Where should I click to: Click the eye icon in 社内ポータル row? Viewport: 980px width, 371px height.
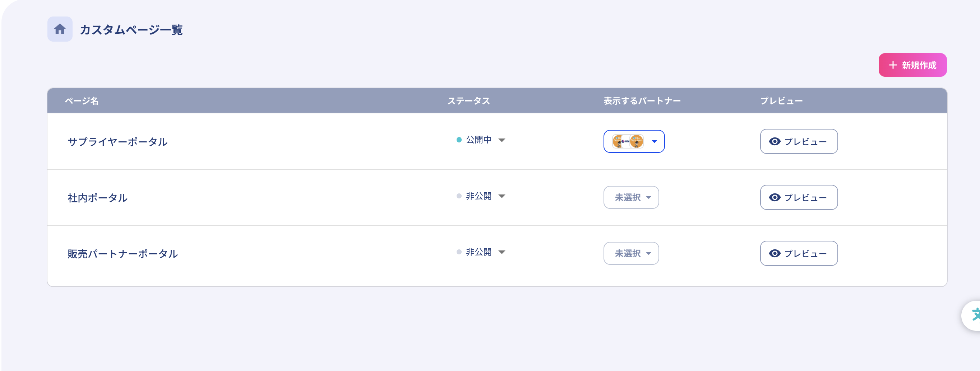(x=775, y=198)
